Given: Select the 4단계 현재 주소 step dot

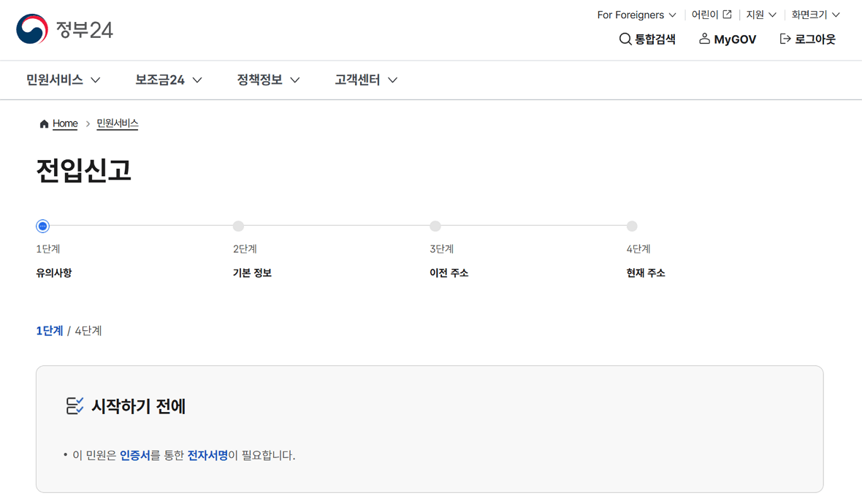Looking at the screenshot, I should pyautogui.click(x=632, y=226).
